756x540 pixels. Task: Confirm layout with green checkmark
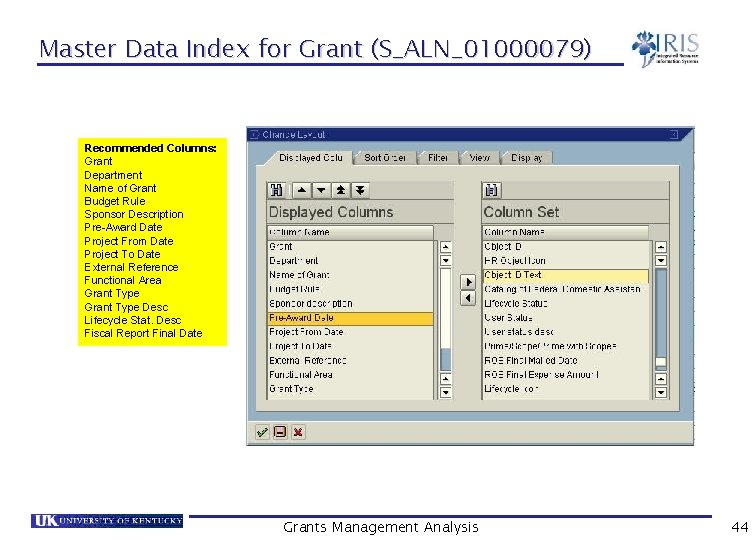coord(262,432)
